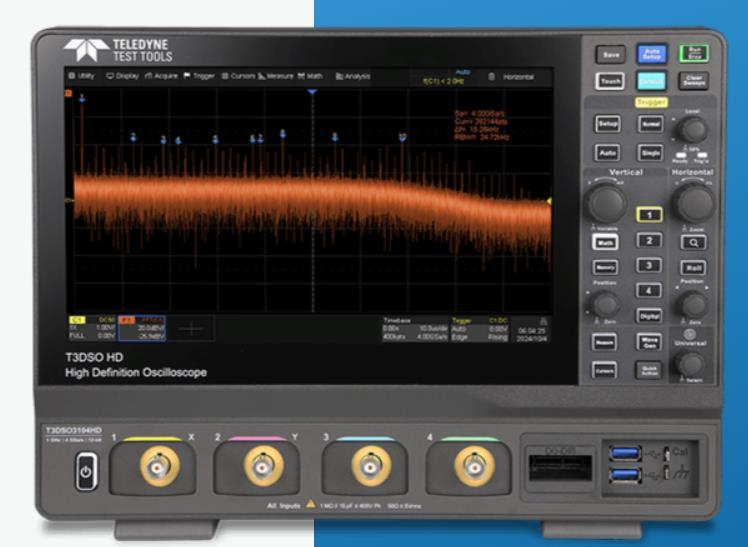Touch the channel 4 BNC input
748x547 pixels.
(x=475, y=466)
